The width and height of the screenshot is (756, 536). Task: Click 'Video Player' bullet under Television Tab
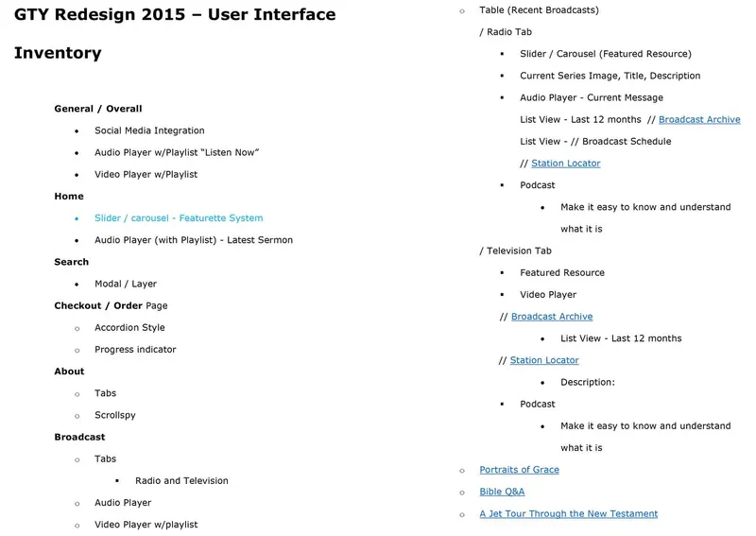(x=548, y=295)
